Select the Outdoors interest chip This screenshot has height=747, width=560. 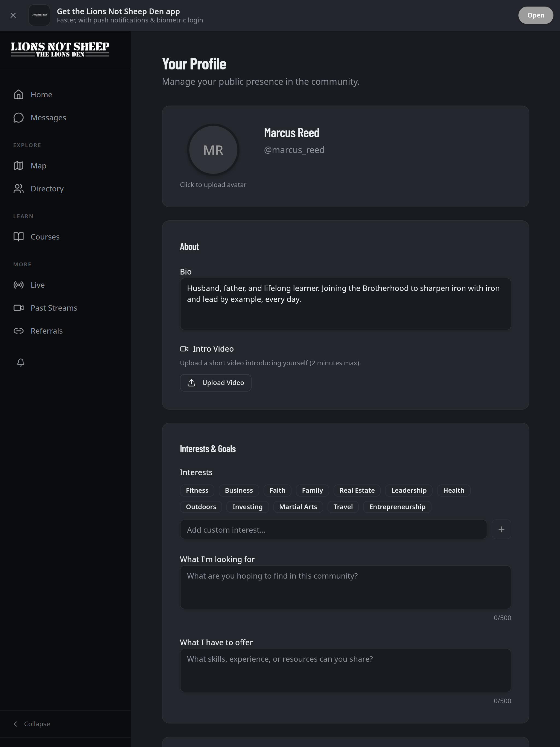coord(201,507)
